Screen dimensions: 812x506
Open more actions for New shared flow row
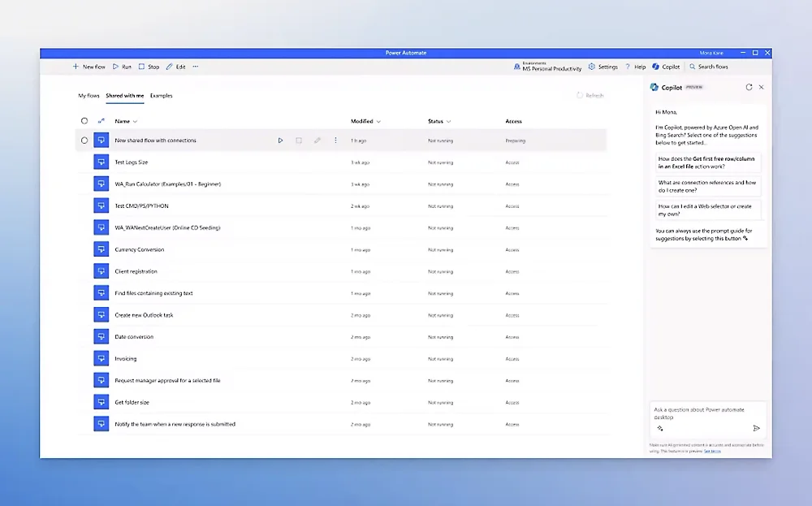(x=335, y=141)
